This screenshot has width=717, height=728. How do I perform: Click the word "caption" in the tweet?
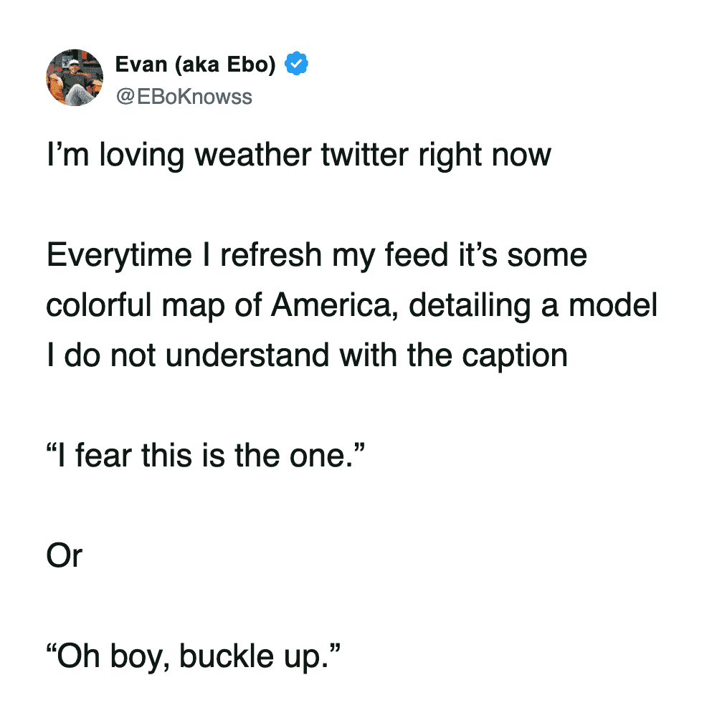[x=514, y=356]
